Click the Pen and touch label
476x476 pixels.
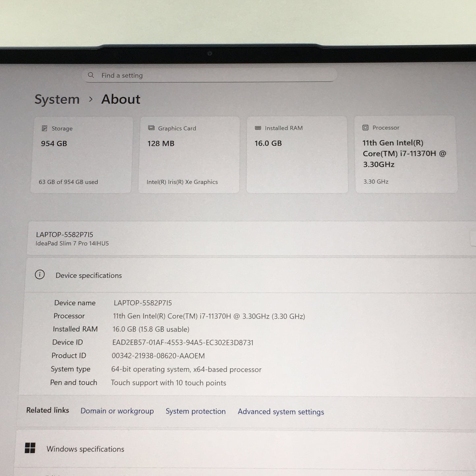click(73, 382)
